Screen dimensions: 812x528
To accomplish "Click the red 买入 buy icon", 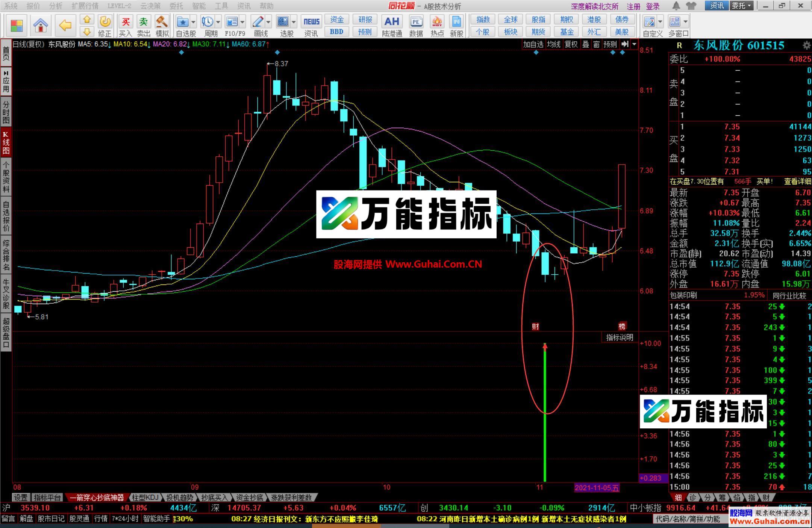I will [x=126, y=22].
